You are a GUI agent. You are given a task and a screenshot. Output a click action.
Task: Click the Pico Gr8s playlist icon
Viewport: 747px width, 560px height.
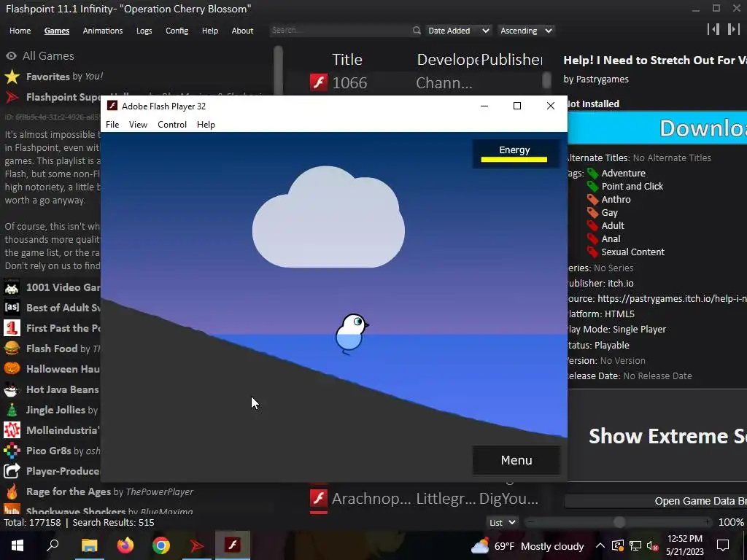tap(12, 451)
